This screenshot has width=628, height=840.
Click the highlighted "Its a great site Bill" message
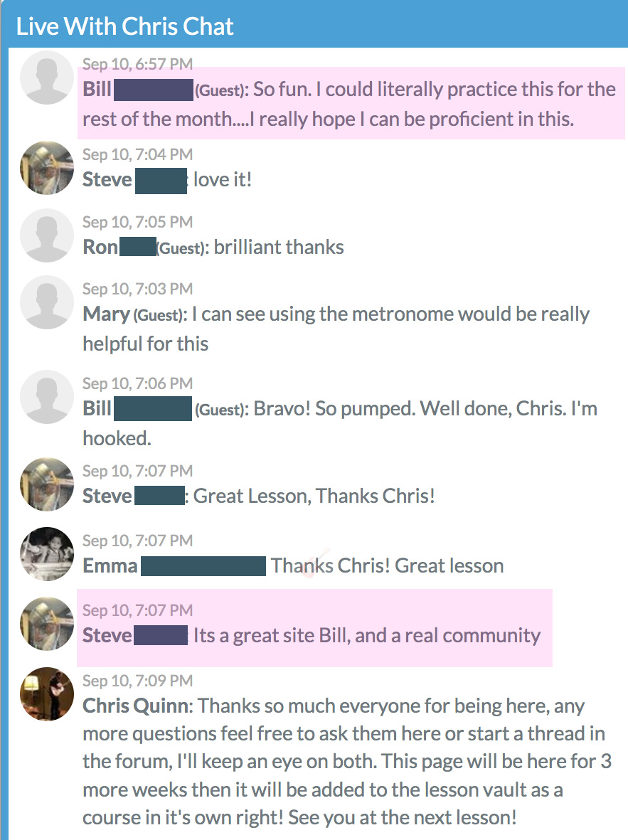tap(367, 635)
